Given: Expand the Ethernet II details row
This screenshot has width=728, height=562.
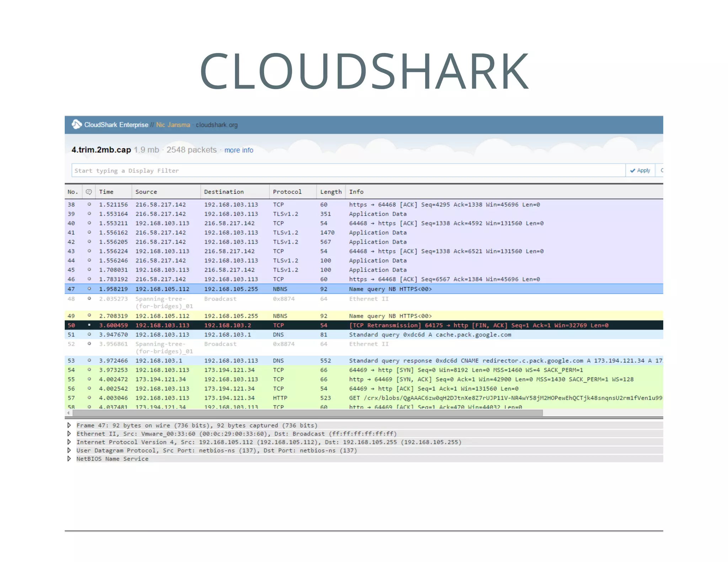Looking at the screenshot, I should click(x=69, y=433).
